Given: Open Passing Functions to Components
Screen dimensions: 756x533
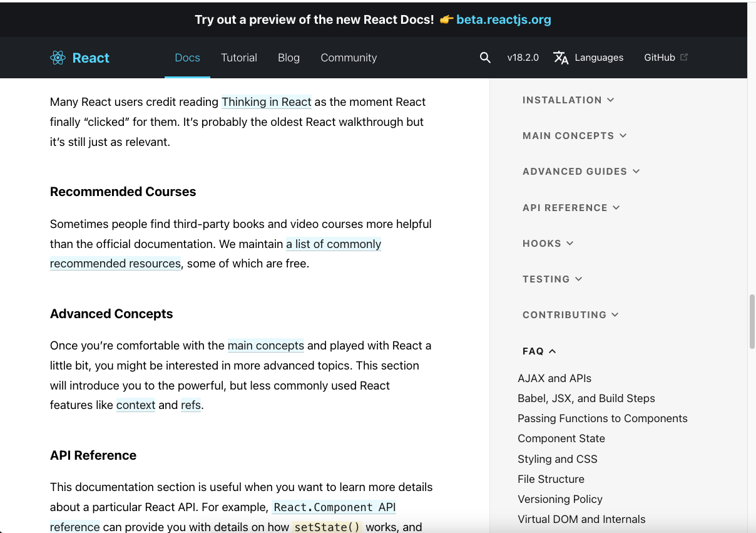Looking at the screenshot, I should (x=603, y=418).
